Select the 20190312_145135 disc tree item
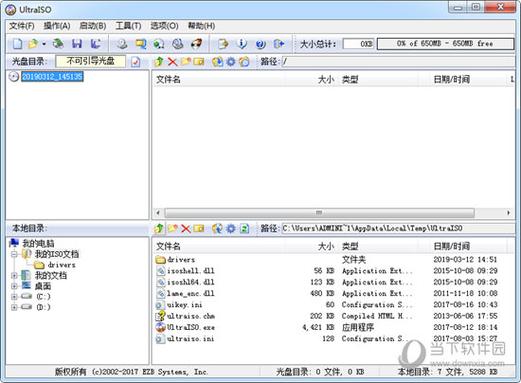This screenshot has height=383, width=521. pyautogui.click(x=52, y=77)
